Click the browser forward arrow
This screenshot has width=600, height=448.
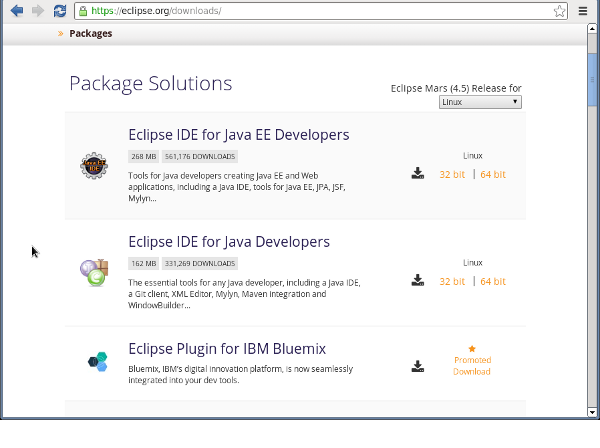(38, 11)
